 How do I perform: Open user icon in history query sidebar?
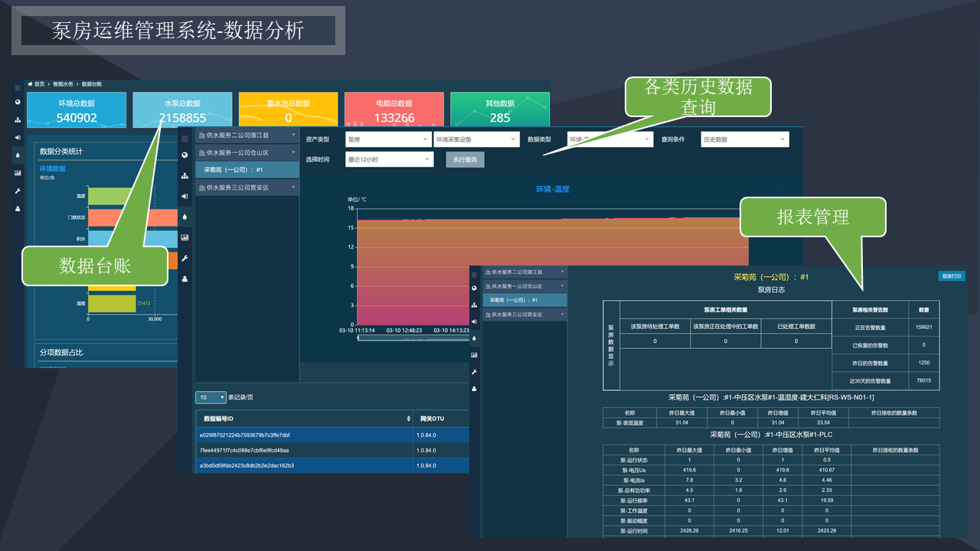pos(185,279)
